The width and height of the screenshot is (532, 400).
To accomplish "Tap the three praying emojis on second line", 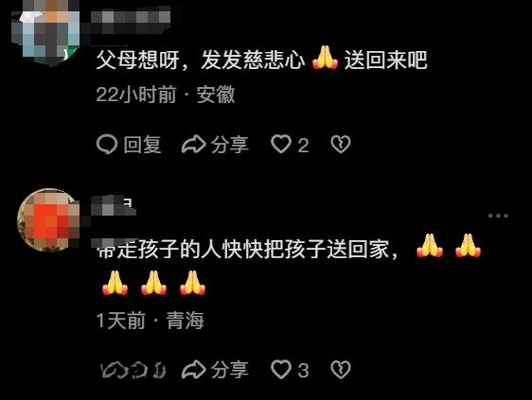I will 153,283.
